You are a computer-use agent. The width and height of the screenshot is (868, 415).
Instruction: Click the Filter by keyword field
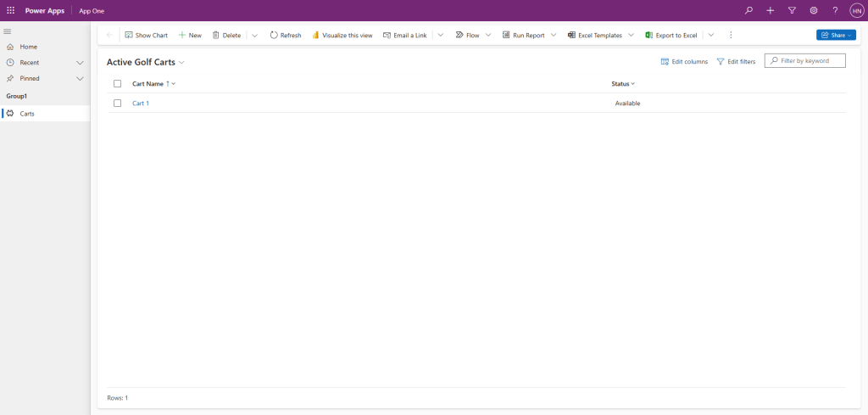tap(810, 61)
